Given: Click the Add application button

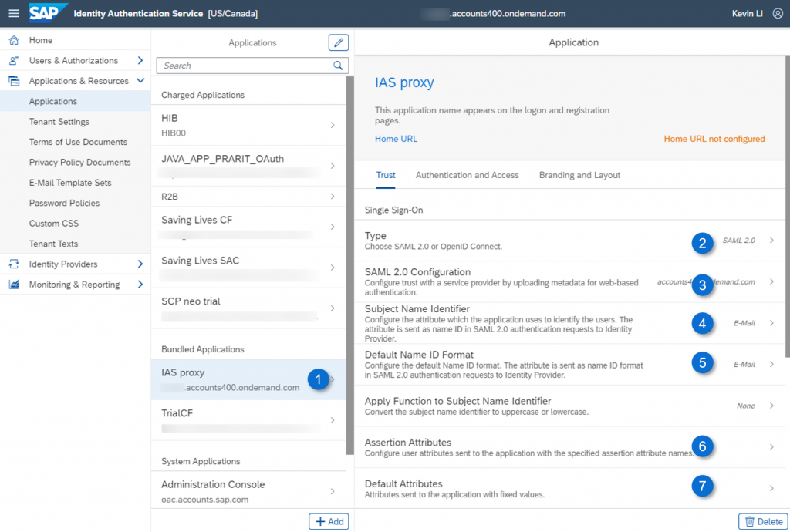Looking at the screenshot, I should (x=329, y=521).
